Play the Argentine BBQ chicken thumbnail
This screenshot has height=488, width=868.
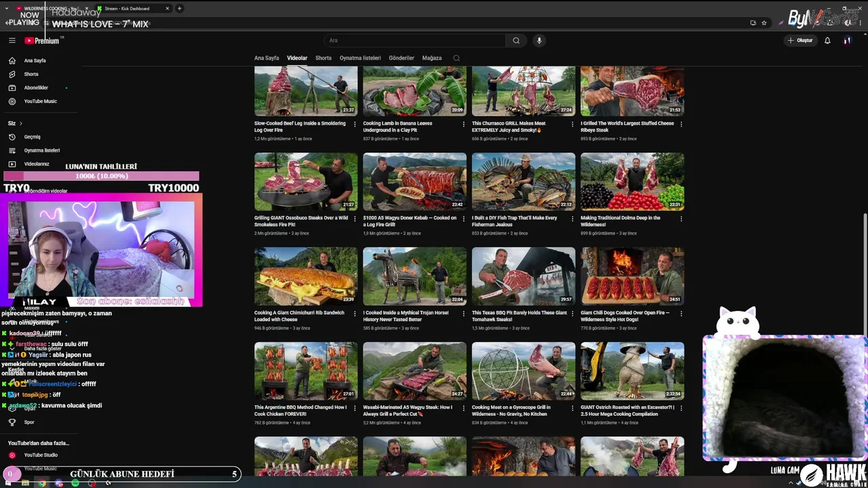[x=306, y=371]
